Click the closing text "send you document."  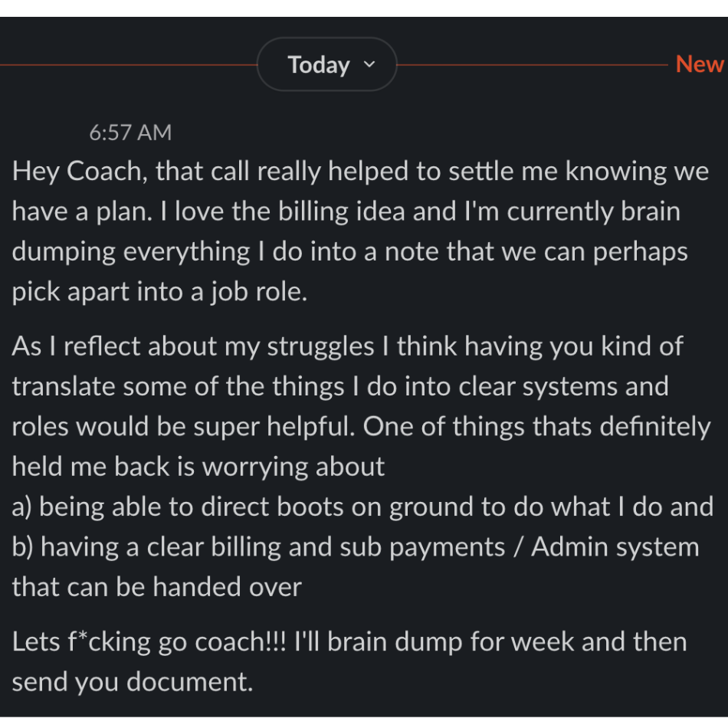(133, 682)
